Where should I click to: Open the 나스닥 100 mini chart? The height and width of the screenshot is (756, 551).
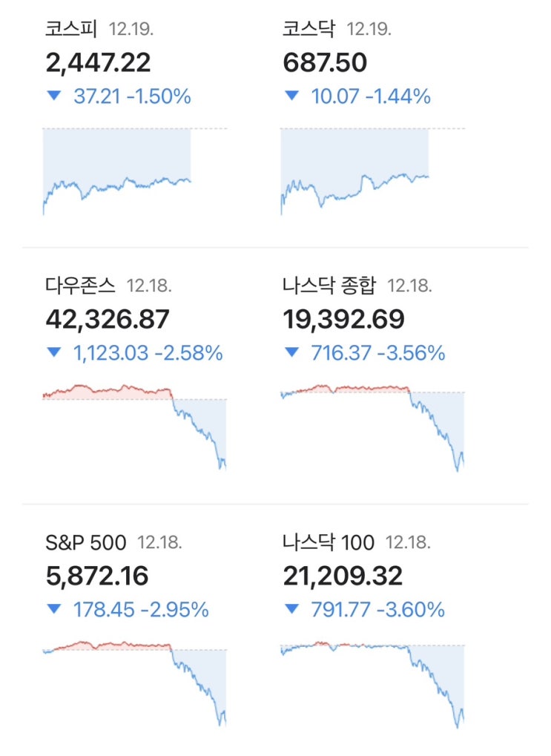click(x=372, y=683)
